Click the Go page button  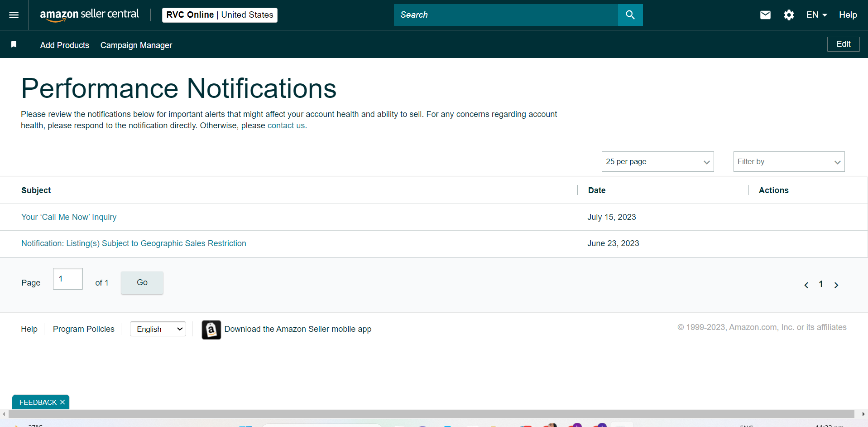click(142, 282)
